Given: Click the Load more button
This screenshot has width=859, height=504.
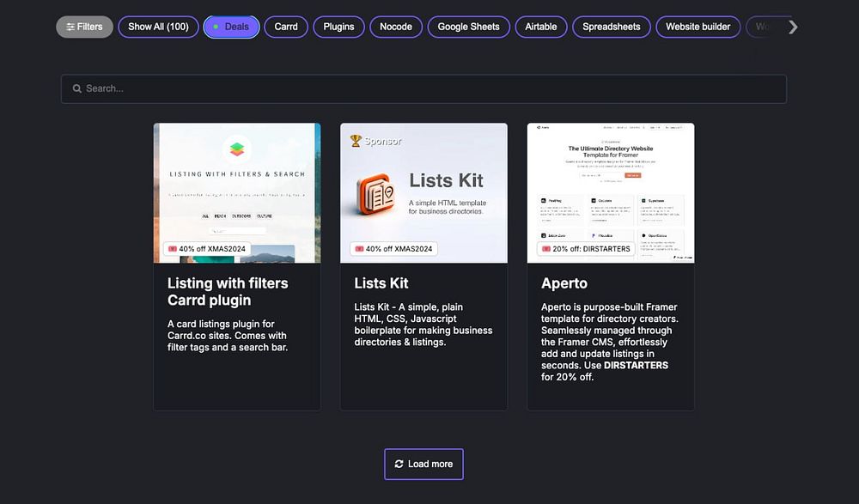Looking at the screenshot, I should (424, 464).
